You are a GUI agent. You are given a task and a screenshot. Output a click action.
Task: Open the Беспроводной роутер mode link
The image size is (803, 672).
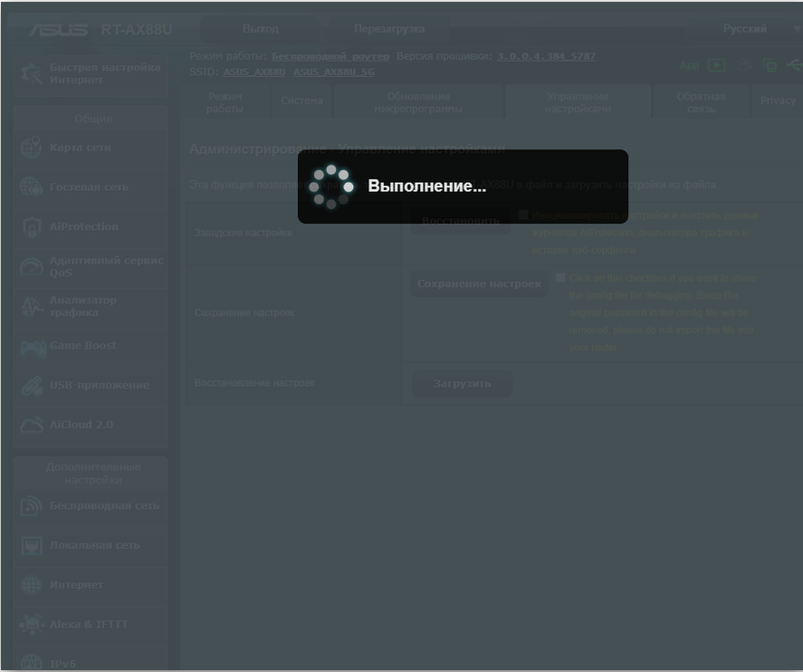(x=330, y=56)
